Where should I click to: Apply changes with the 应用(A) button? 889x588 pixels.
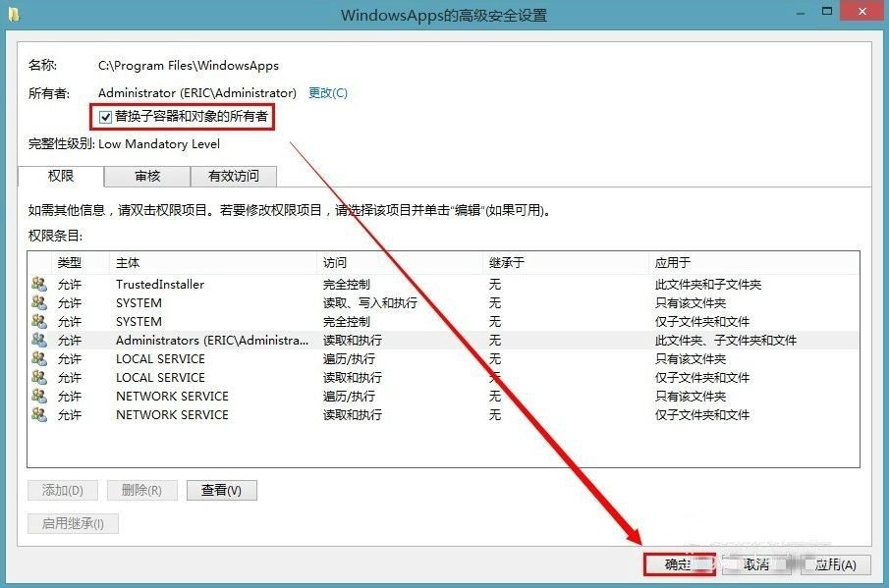[x=837, y=564]
